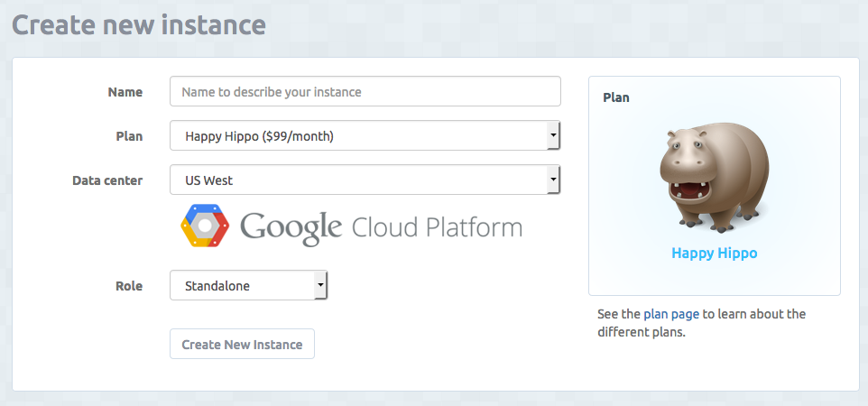The width and height of the screenshot is (868, 406).
Task: Click the Google Cloud hexagon logo icon
Action: click(x=205, y=226)
